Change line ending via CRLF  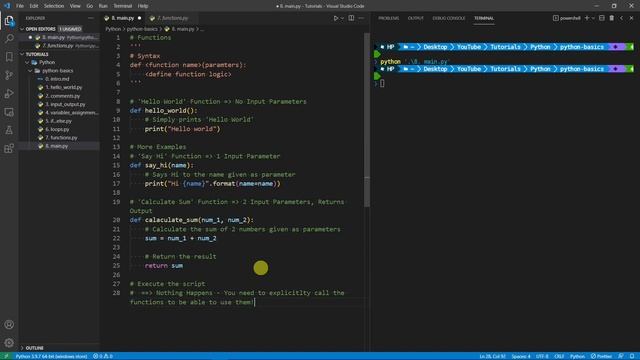pos(559,356)
